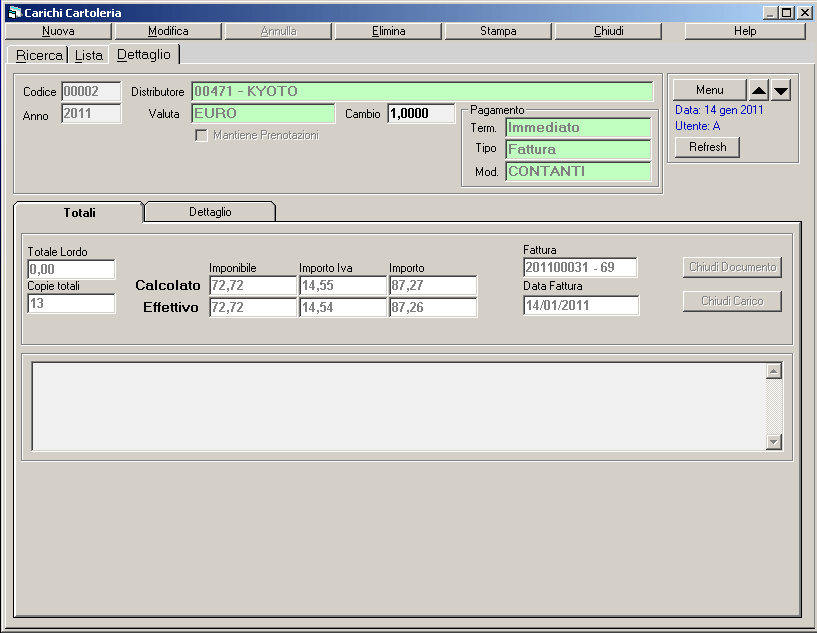The width and height of the screenshot is (817, 633).
Task: Select the Totali tab
Action: coord(79,213)
